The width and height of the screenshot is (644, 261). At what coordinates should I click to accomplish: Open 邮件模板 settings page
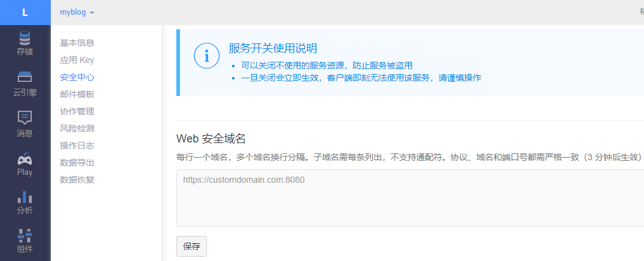(x=77, y=94)
